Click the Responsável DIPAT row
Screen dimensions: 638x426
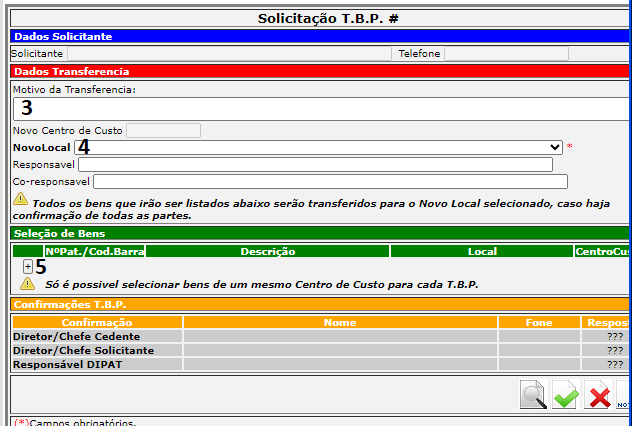tap(96, 365)
